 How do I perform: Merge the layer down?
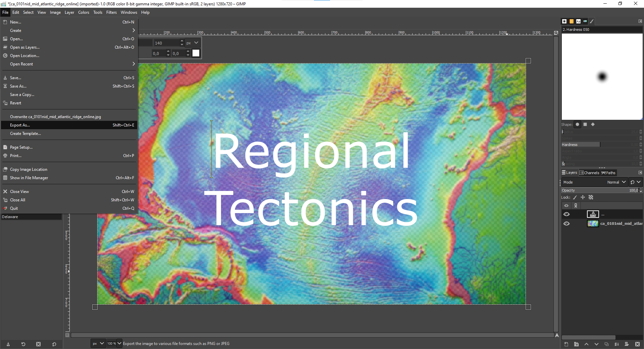point(616,344)
